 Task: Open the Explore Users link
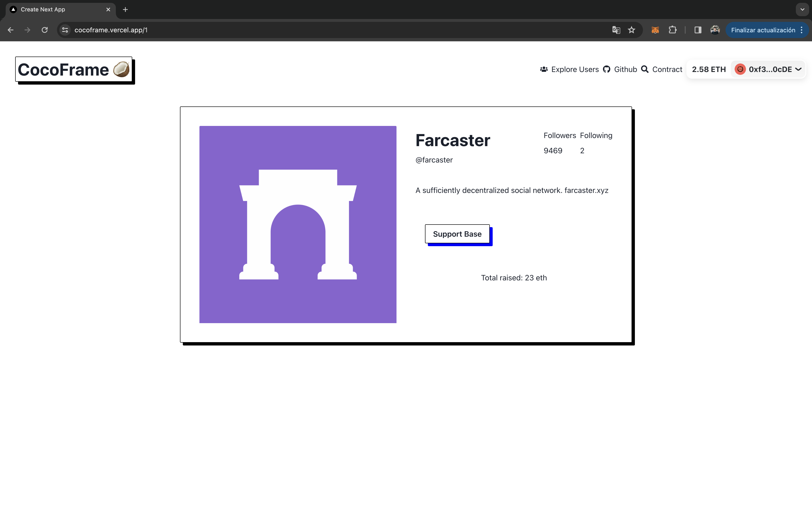[575, 69]
